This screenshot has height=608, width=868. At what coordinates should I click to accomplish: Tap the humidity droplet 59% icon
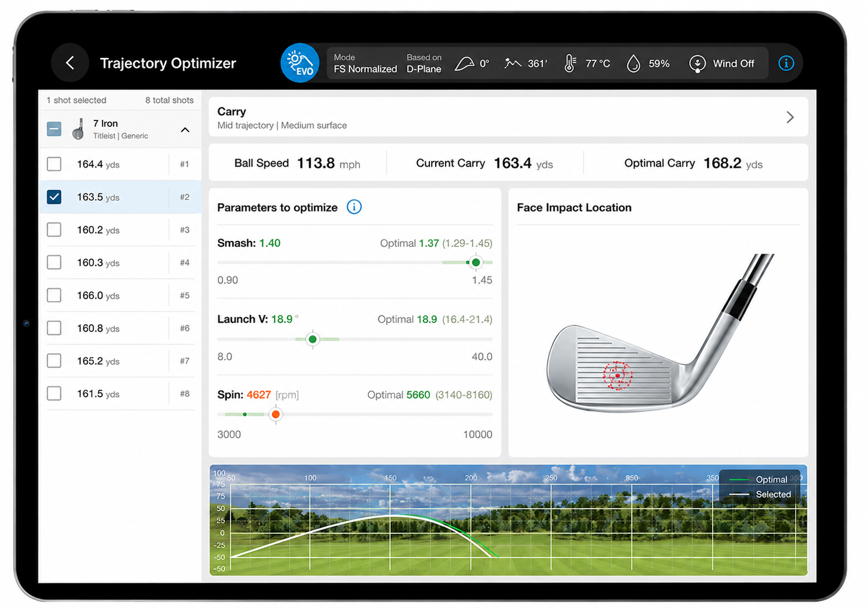[633, 63]
